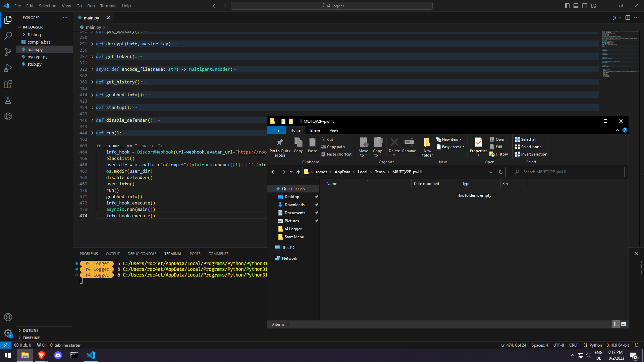Click the Temp breadcrumb in address bar
Screen dimensions: 644x362
(x=380, y=172)
